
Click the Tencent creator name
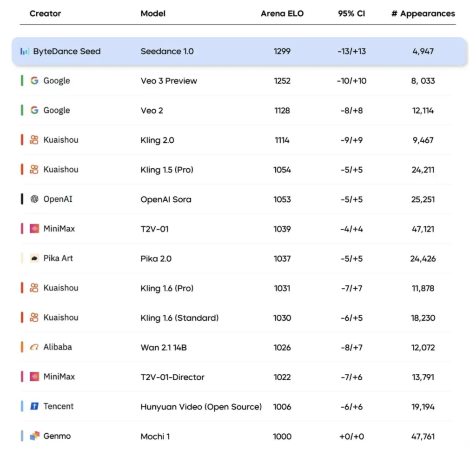coord(58,406)
